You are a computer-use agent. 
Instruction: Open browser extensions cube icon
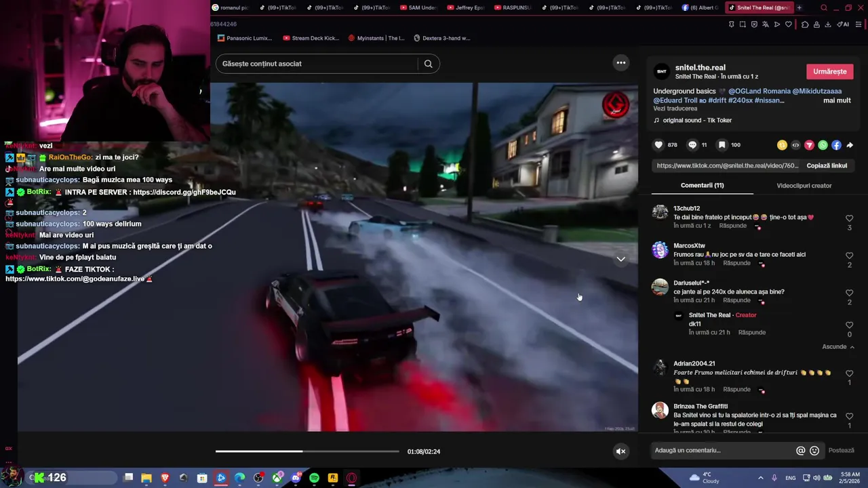pyautogui.click(x=805, y=24)
